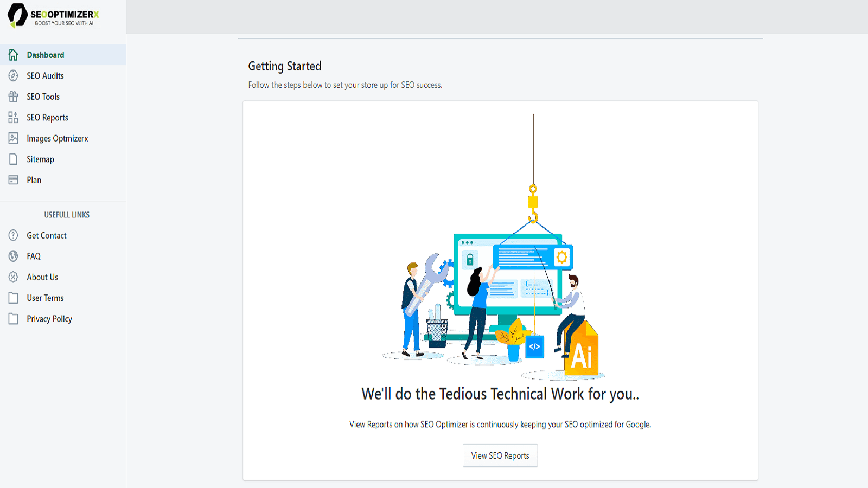Click the FAQ globe icon
Viewport: 868px width, 488px height.
click(x=13, y=256)
